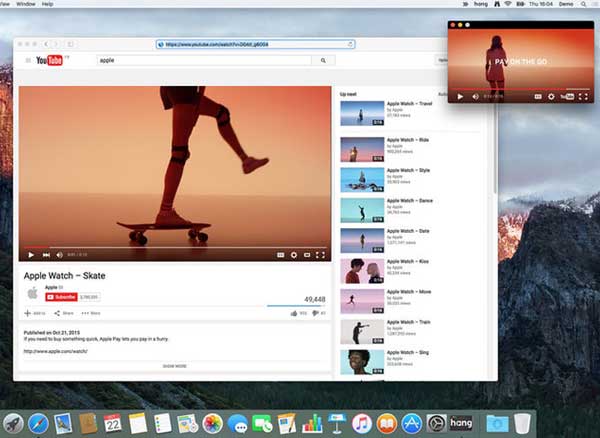Open the Apple channel avatar logo

33,293
